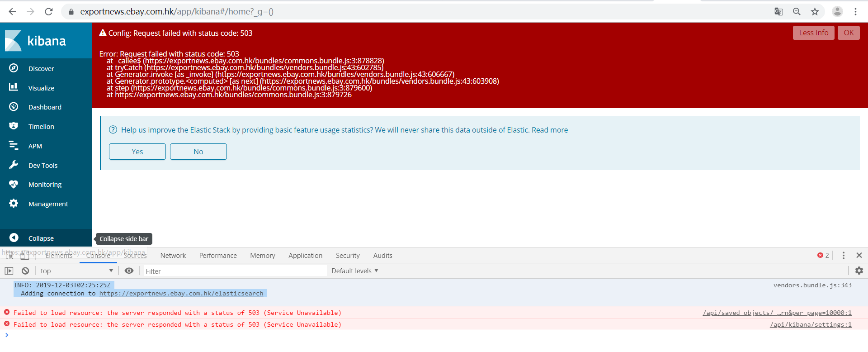
Task: Open Visualize bar chart icon
Action: click(x=14, y=87)
